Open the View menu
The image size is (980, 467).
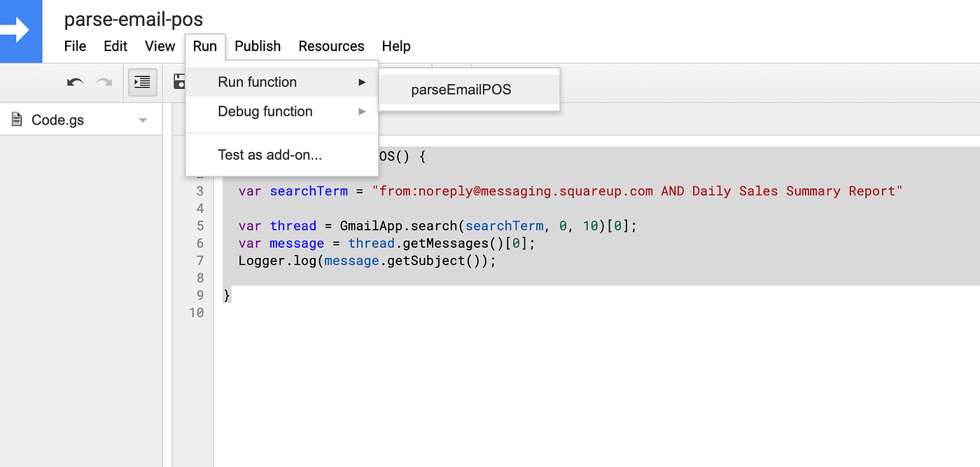160,46
